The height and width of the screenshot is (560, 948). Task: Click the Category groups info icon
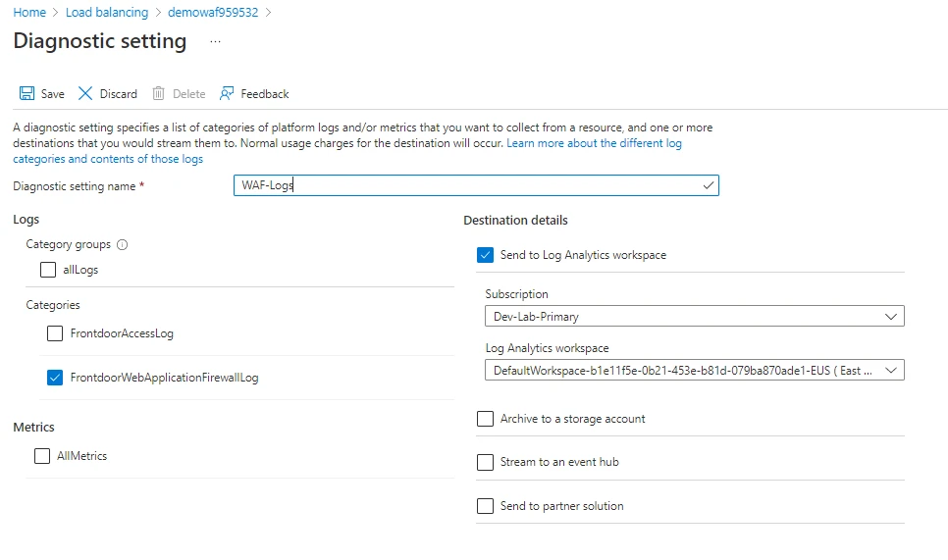123,245
